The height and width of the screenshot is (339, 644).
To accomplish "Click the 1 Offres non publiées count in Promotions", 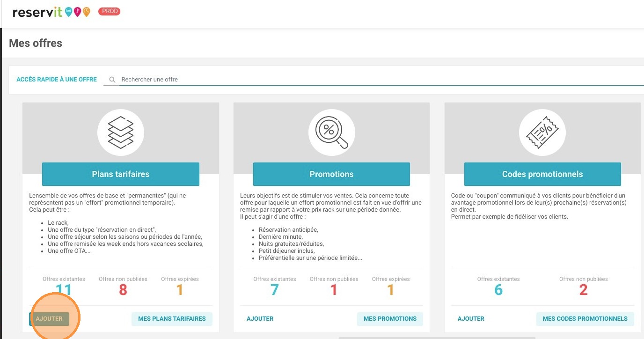I will [x=334, y=290].
